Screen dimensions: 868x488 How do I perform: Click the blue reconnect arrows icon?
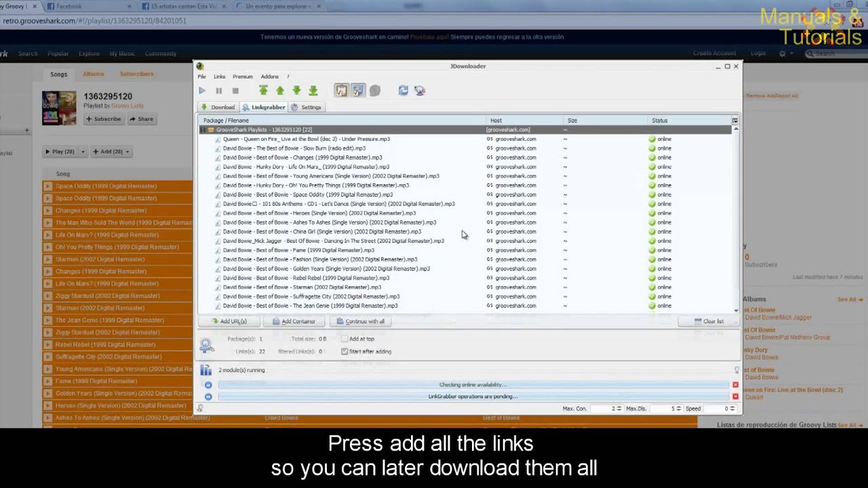tap(403, 90)
